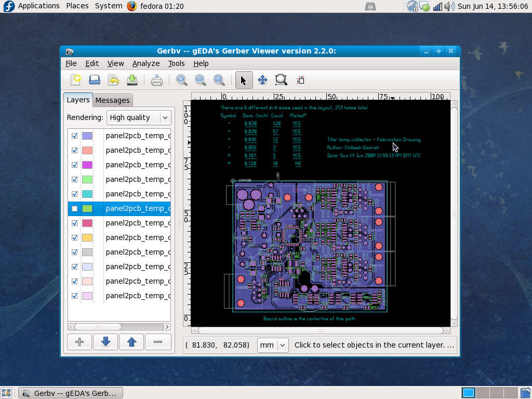Uncheck the layer with yellow swatch

(x=75, y=237)
